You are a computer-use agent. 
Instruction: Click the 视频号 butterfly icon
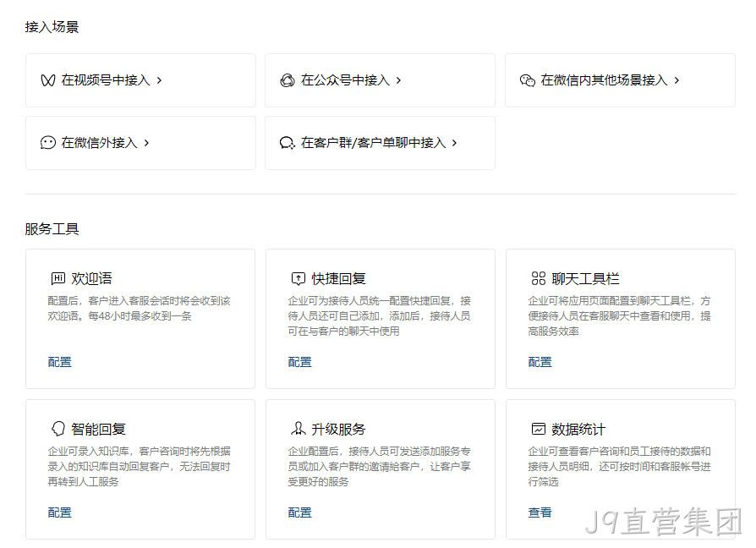47,80
